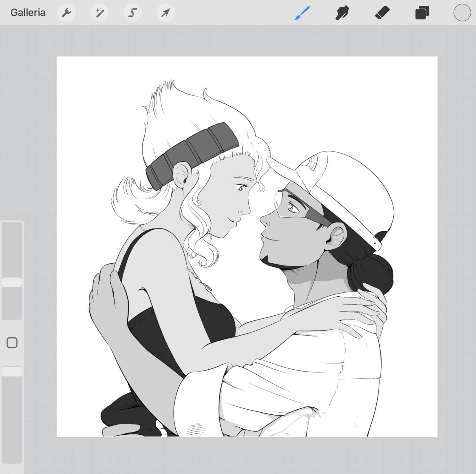
Task: Click the brush opacity slider handle
Action: coord(12,372)
